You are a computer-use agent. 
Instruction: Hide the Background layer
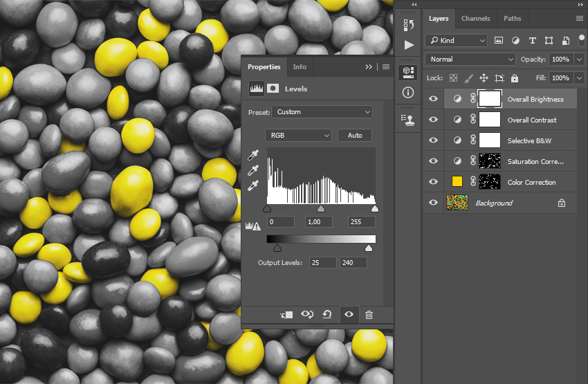click(x=433, y=203)
